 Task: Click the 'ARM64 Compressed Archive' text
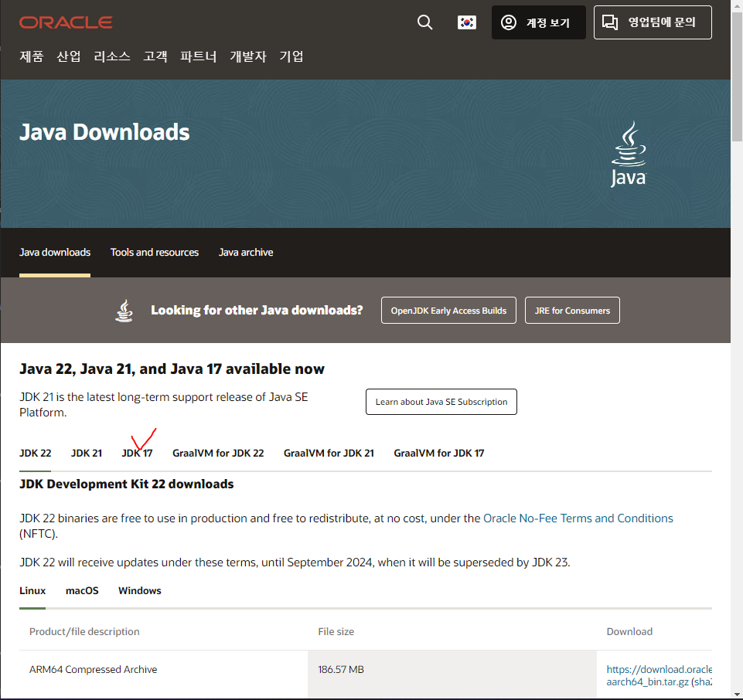[93, 669]
